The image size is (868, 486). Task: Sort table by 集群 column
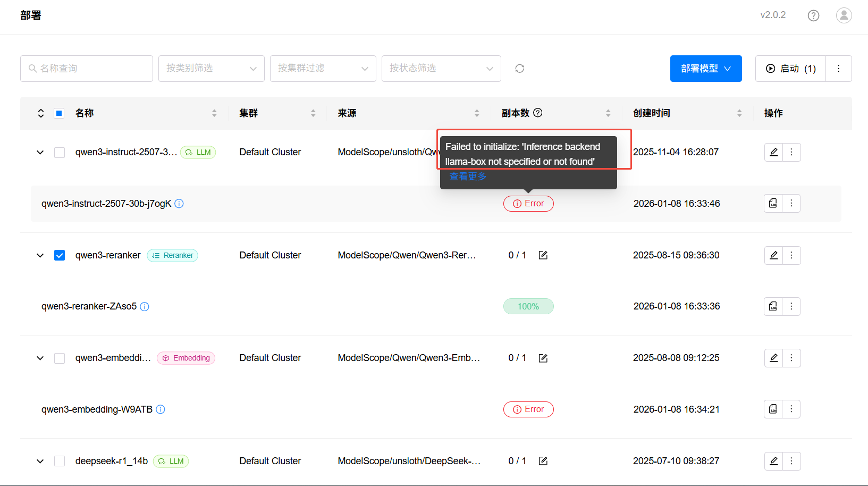(x=313, y=113)
